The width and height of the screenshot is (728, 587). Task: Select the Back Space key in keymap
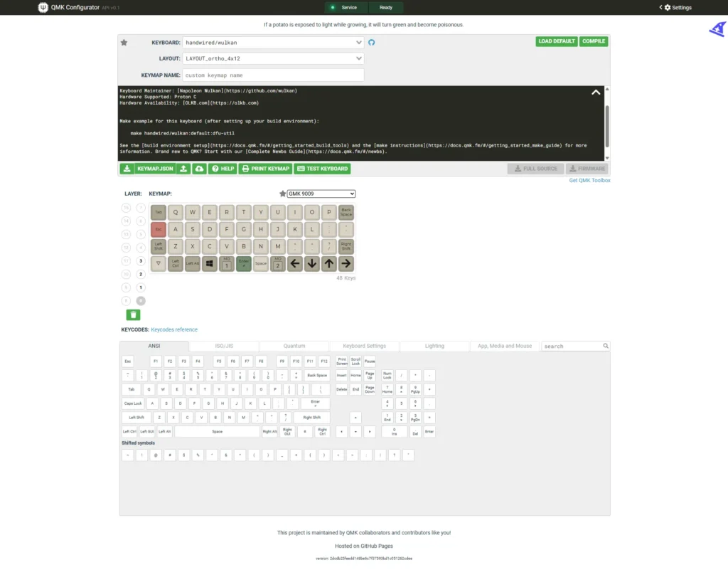pos(346,213)
